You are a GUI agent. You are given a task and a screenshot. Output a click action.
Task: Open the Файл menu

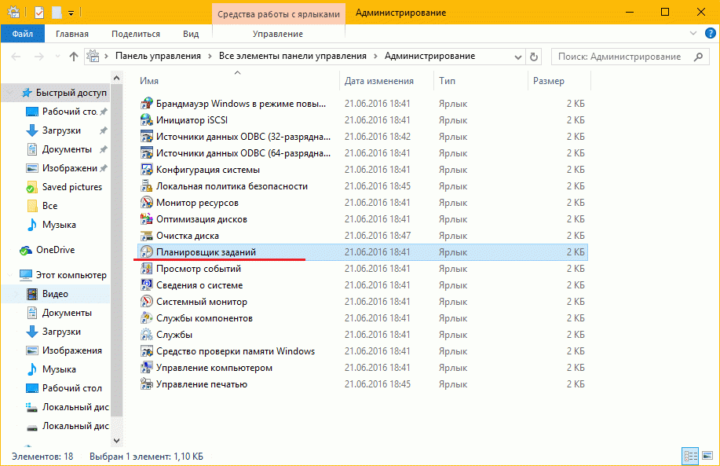[23, 33]
